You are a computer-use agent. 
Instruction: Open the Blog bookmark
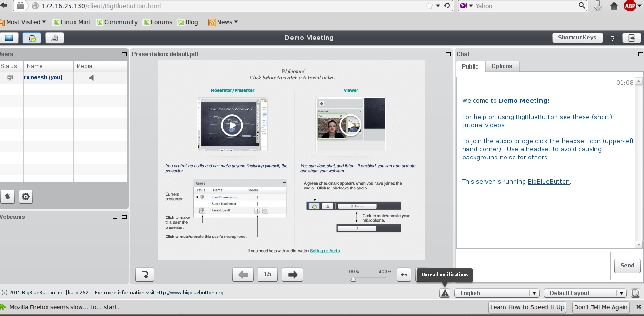tap(188, 22)
